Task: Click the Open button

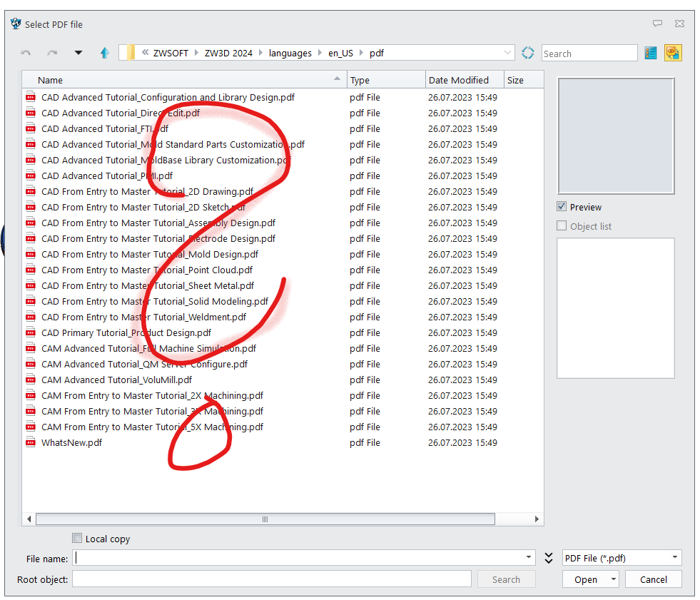Action: click(585, 579)
